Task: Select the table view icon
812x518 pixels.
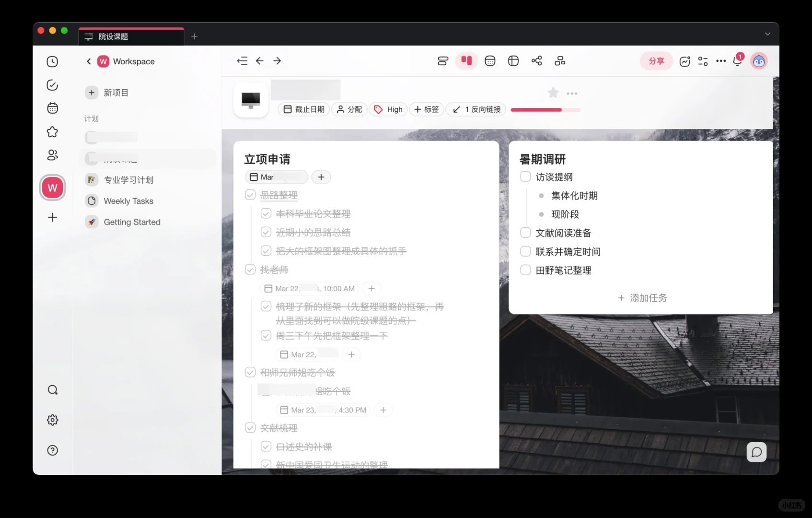Action: [x=513, y=61]
